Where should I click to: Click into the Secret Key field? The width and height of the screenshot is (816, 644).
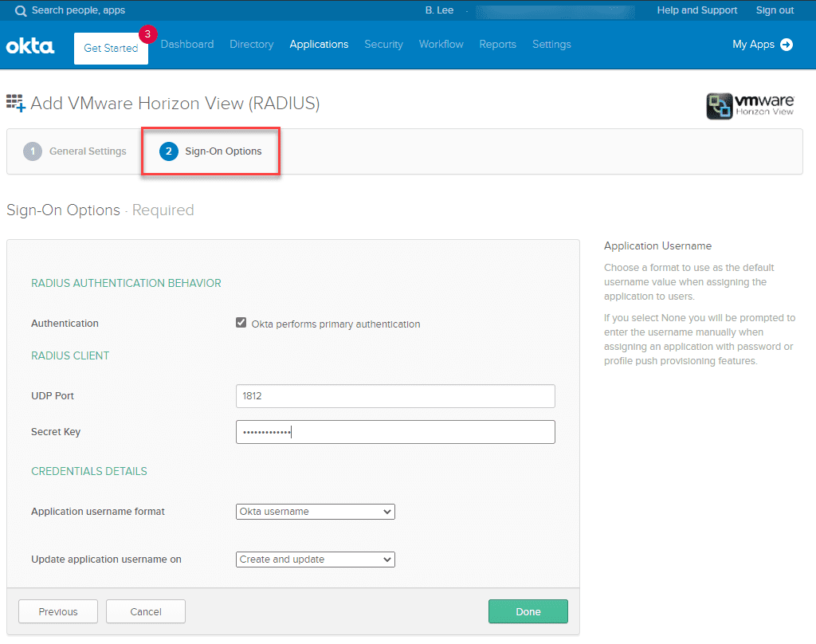395,432
